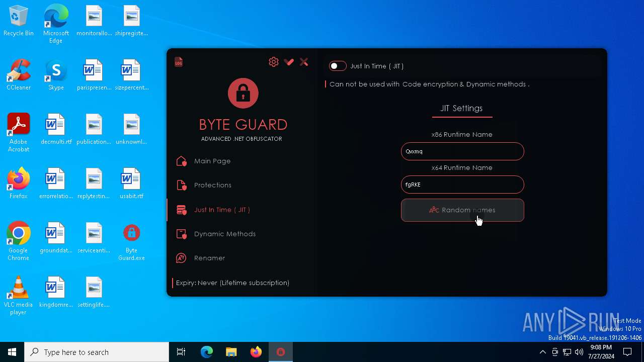Viewport: 644px width, 362px height.
Task: Select Byte Guard.exe desktop icon
Action: click(131, 241)
